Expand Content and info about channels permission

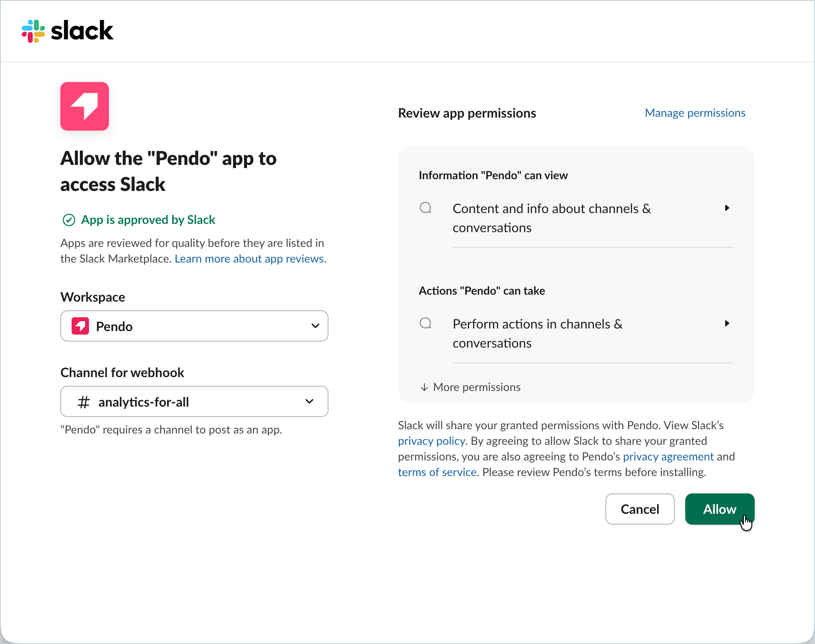pyautogui.click(x=727, y=208)
